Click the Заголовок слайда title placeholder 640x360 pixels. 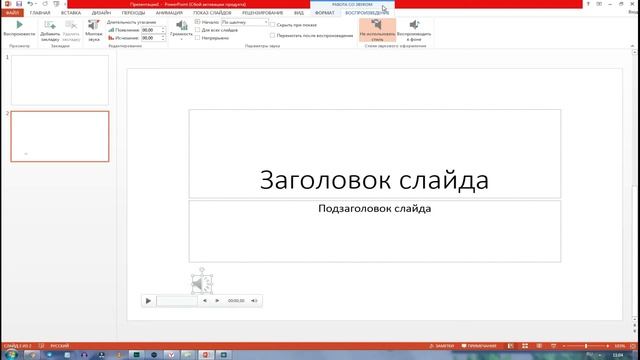pyautogui.click(x=375, y=153)
